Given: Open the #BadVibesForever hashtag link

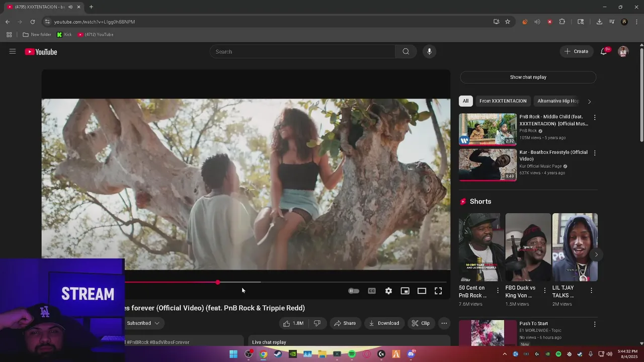Looking at the screenshot, I should 169,342.
